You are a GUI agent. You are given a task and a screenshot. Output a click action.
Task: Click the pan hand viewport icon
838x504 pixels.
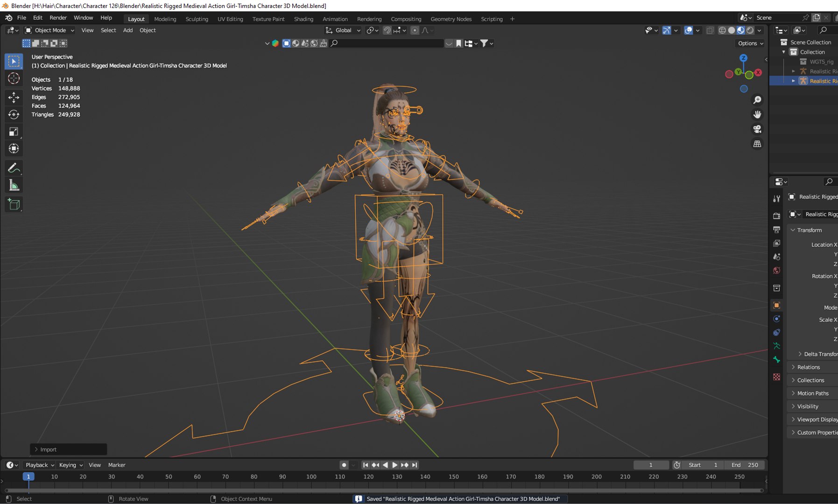757,114
